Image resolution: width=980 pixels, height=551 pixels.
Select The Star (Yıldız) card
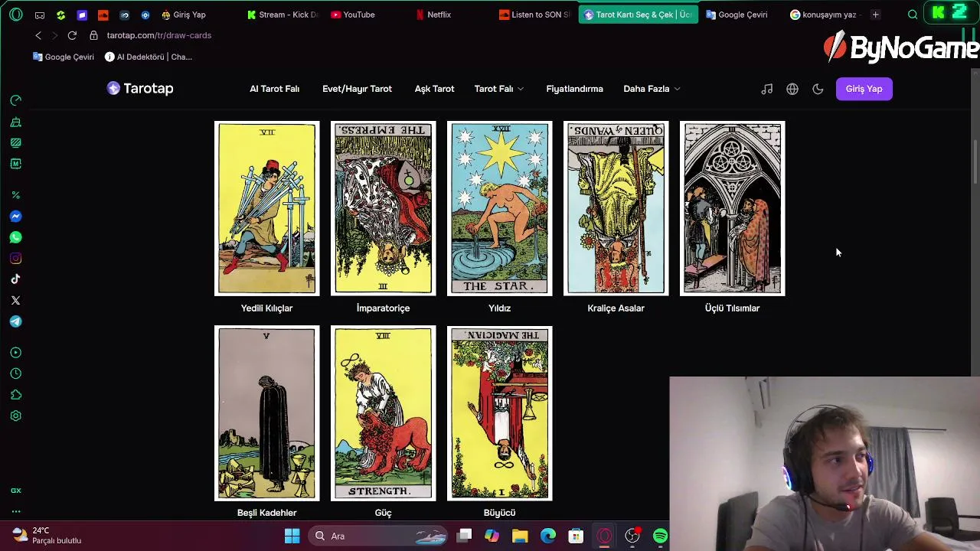[499, 208]
